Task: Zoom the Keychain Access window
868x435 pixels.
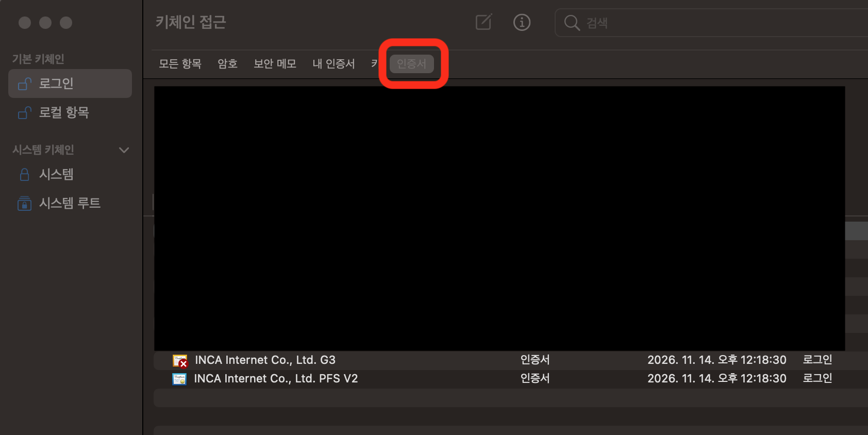Action: point(66,23)
